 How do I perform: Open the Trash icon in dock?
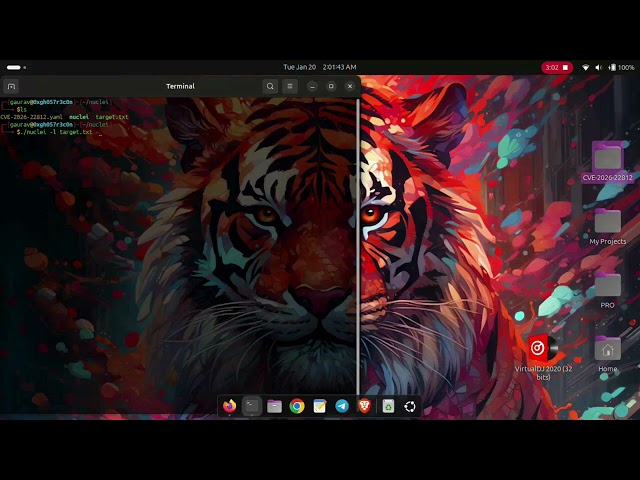[x=388, y=406]
